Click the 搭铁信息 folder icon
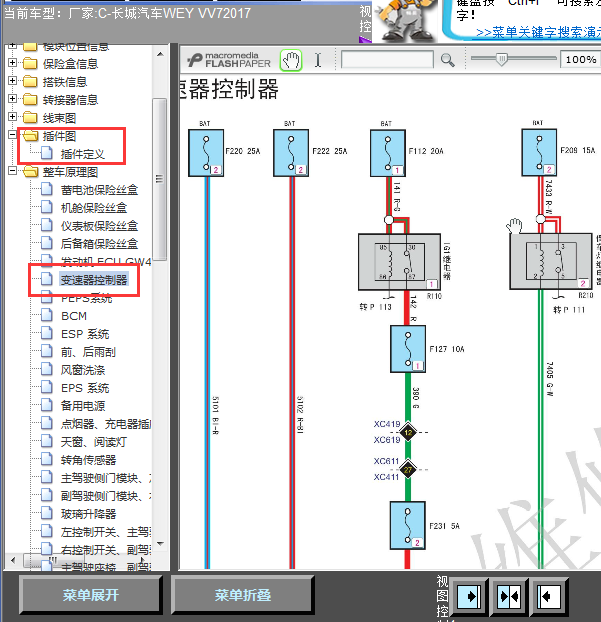The height and width of the screenshot is (622, 601). pos(30,81)
